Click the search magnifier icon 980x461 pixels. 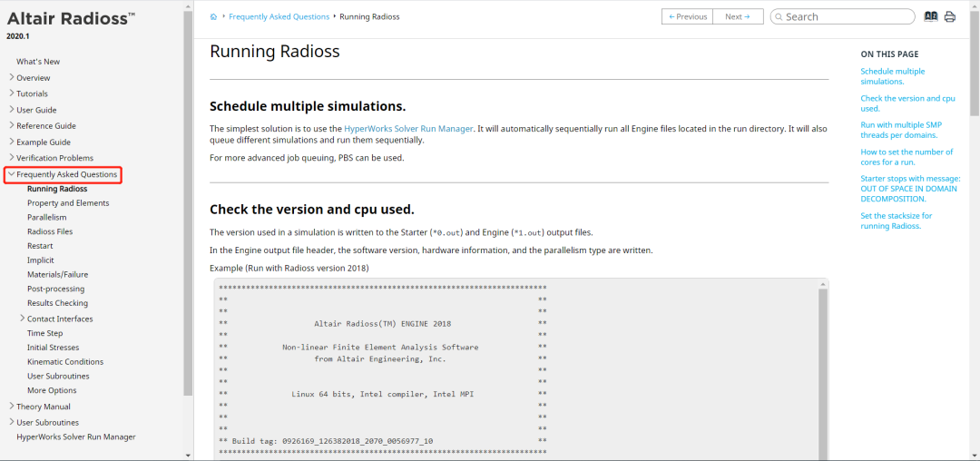[x=779, y=17]
